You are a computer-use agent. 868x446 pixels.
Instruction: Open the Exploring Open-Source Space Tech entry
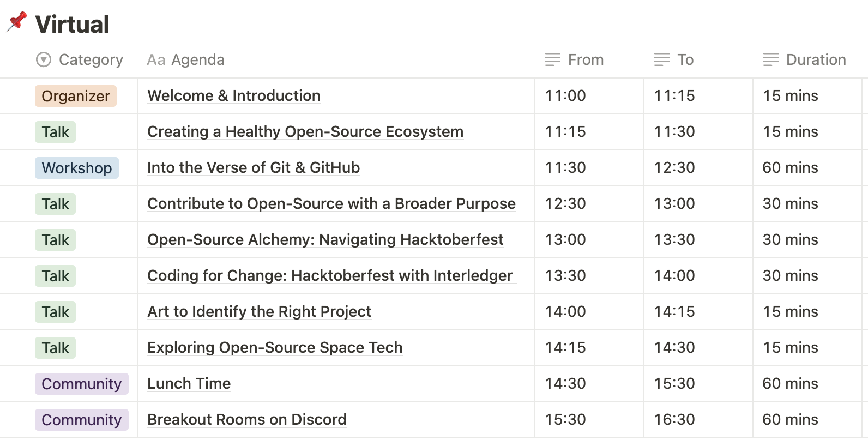(275, 347)
